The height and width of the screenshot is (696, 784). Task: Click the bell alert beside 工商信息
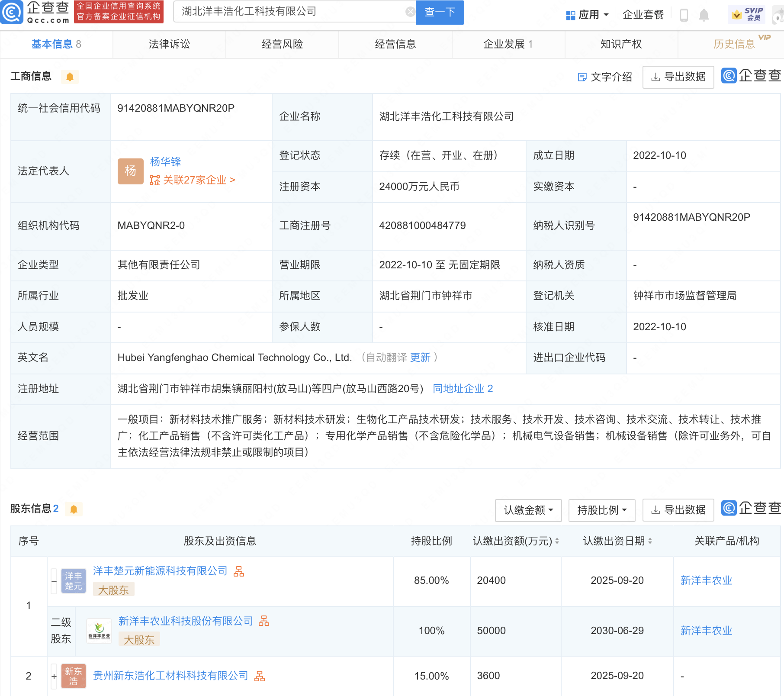pyautogui.click(x=70, y=77)
